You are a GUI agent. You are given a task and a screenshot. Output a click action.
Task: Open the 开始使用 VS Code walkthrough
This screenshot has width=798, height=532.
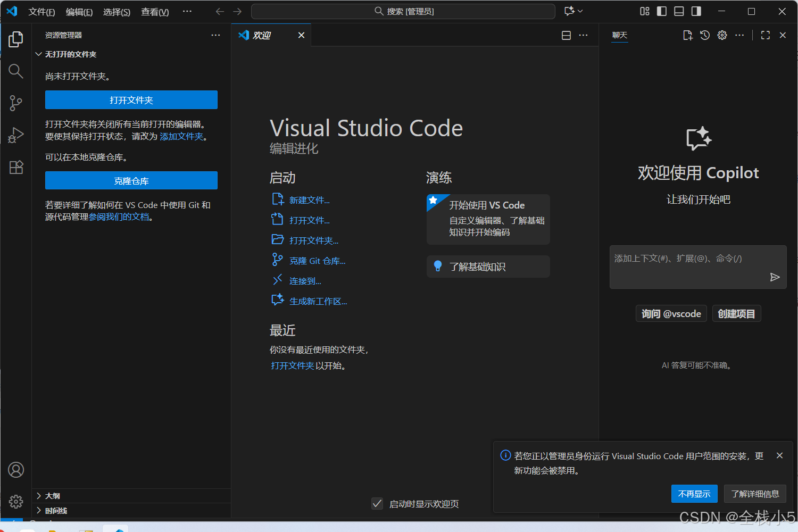488,219
